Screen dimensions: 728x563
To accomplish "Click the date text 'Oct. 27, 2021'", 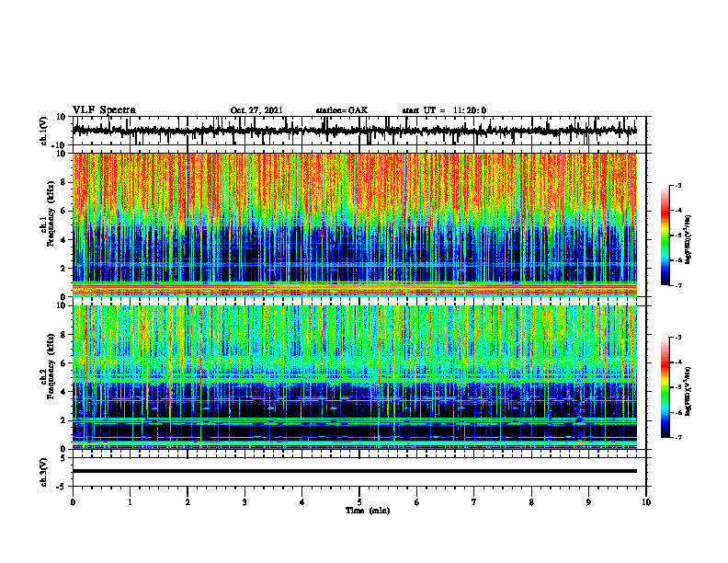I will click(256, 110).
